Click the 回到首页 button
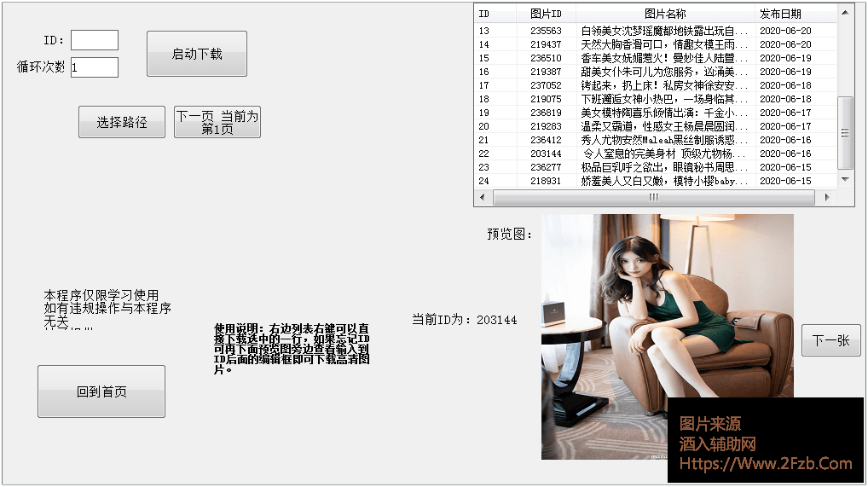868x487 pixels. 101,391
